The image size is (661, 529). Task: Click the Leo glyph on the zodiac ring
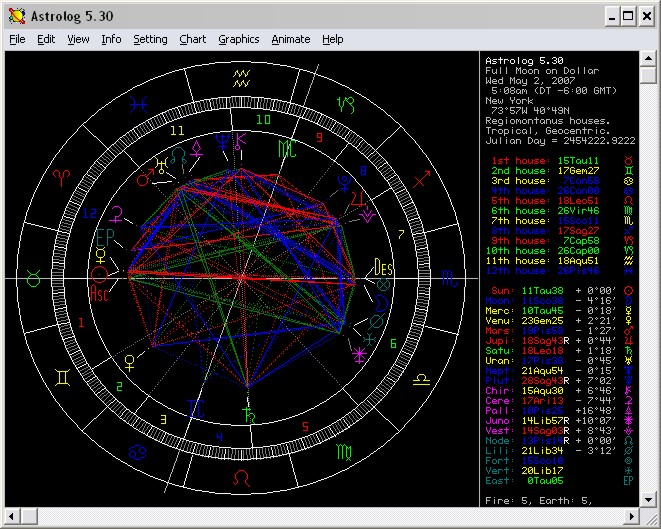coord(241,479)
